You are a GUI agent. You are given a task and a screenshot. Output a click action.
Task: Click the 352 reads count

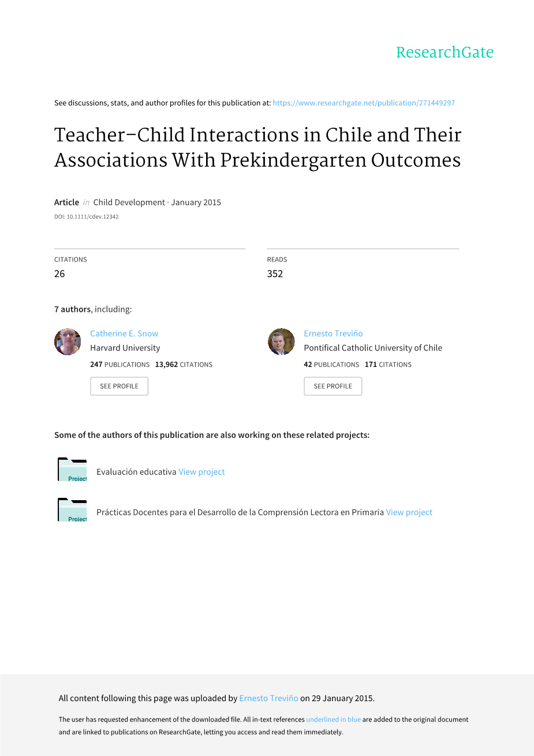(x=275, y=274)
